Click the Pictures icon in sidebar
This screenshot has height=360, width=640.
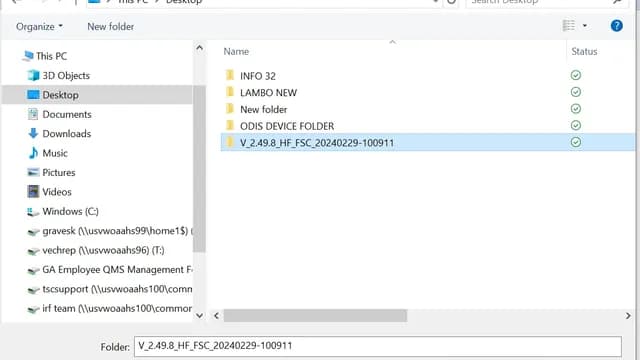point(33,172)
